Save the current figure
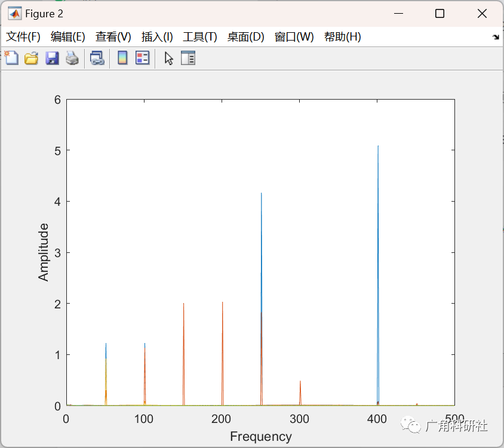The width and height of the screenshot is (504, 448). tap(51, 58)
